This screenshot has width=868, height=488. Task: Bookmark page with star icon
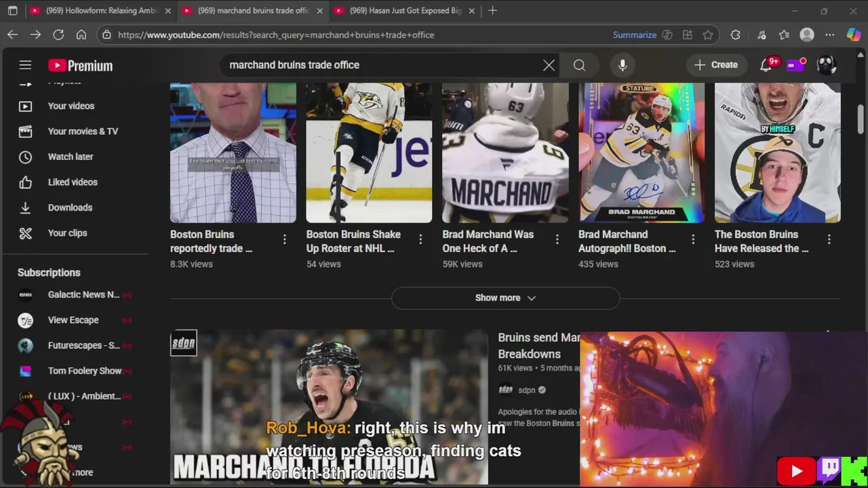click(x=708, y=35)
